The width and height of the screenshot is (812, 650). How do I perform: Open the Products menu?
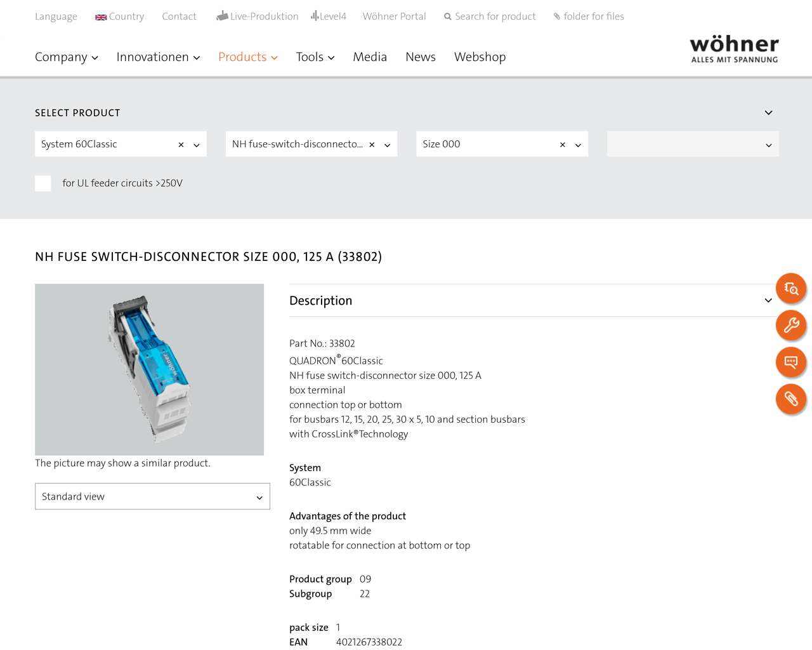[x=248, y=57]
